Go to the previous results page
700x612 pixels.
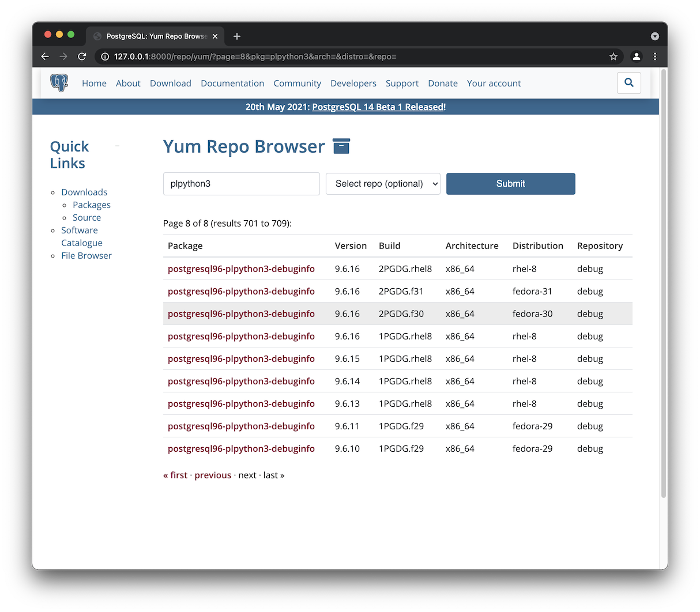click(x=213, y=475)
